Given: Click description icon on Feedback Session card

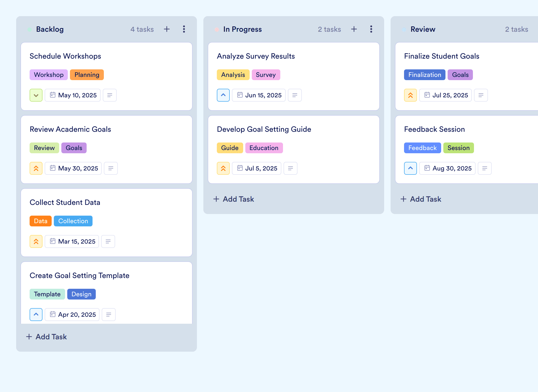Looking at the screenshot, I should click(485, 168).
